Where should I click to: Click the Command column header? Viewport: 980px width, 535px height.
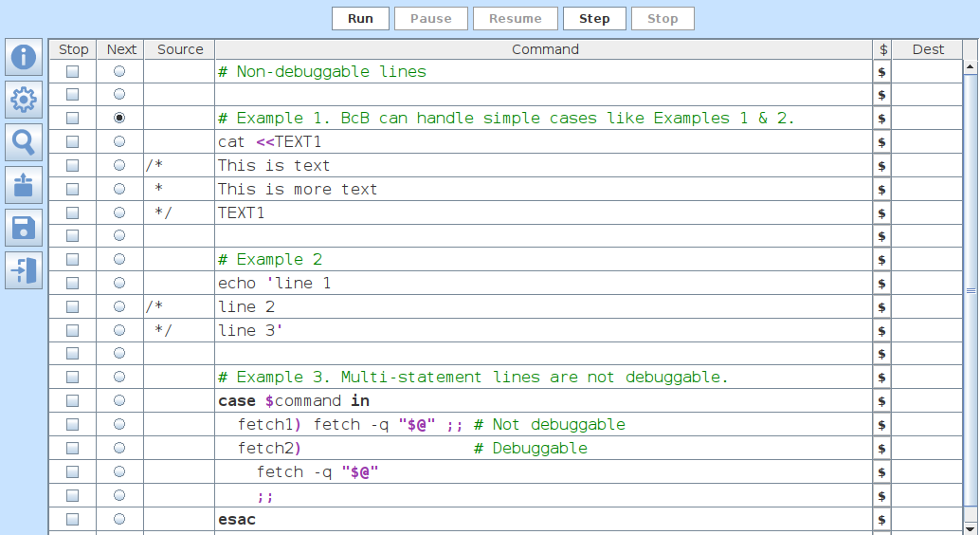(544, 49)
